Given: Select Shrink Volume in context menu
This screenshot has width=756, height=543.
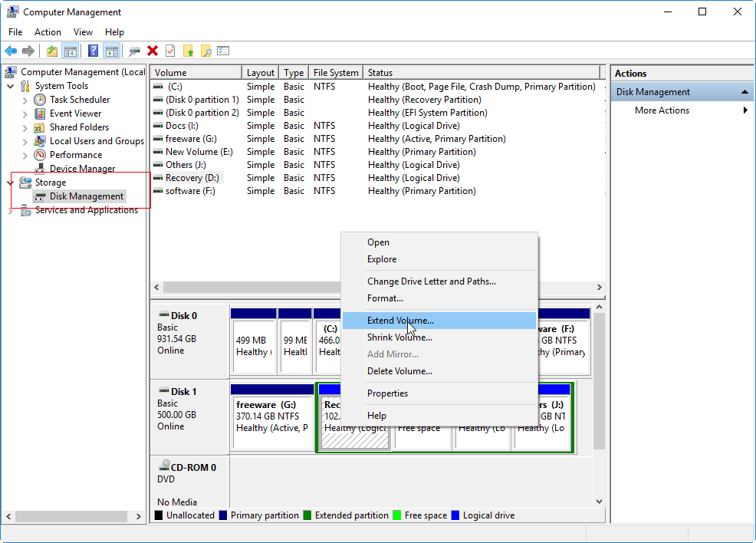Looking at the screenshot, I should (x=399, y=337).
